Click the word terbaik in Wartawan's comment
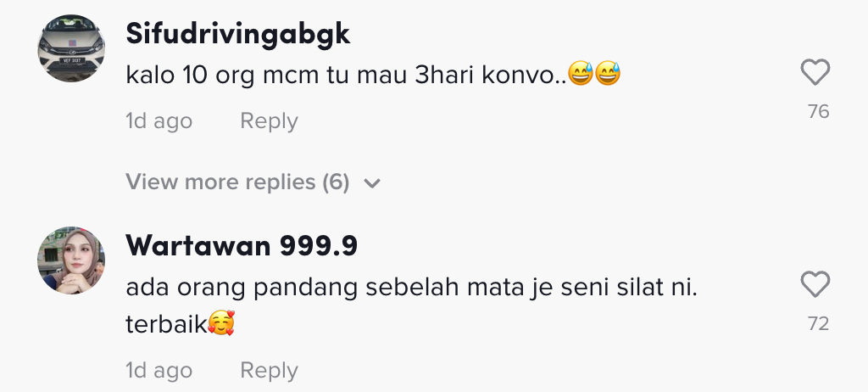Screen dimensions: 868x392 [x=166, y=324]
